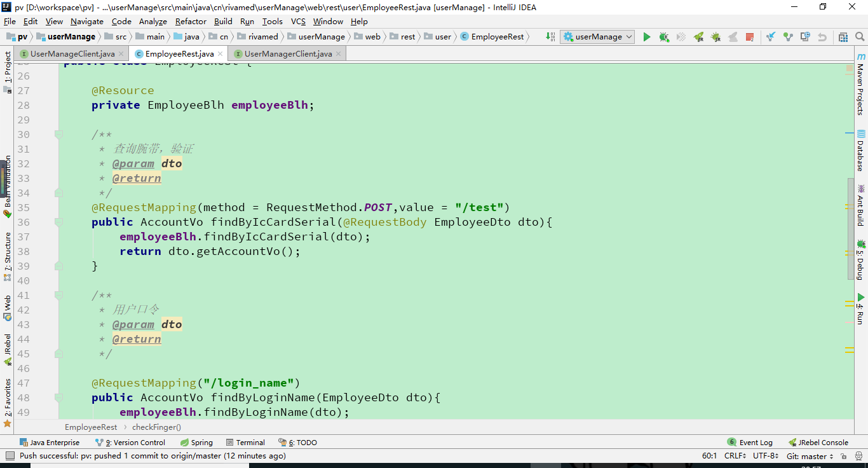Revert changes with the undo arrow

(x=822, y=37)
